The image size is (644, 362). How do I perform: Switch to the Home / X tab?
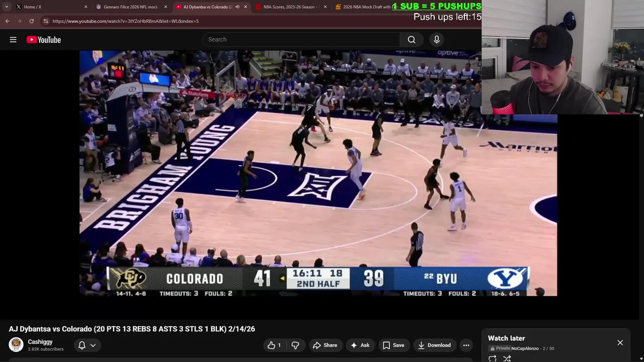50,7
